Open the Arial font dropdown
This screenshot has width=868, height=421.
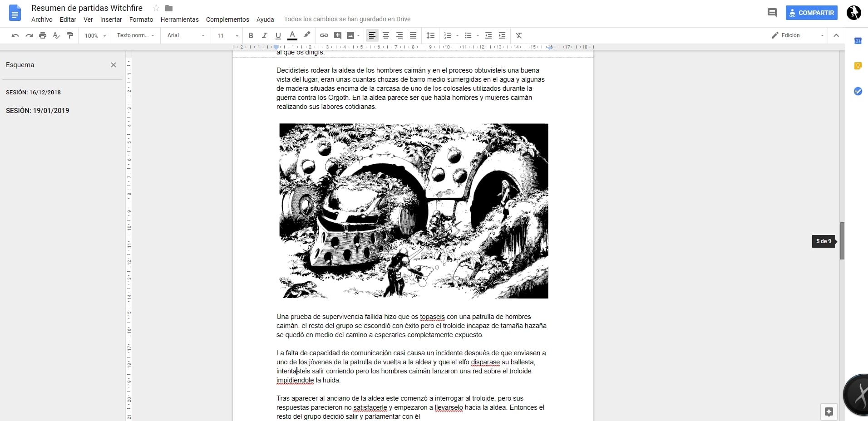pos(186,35)
